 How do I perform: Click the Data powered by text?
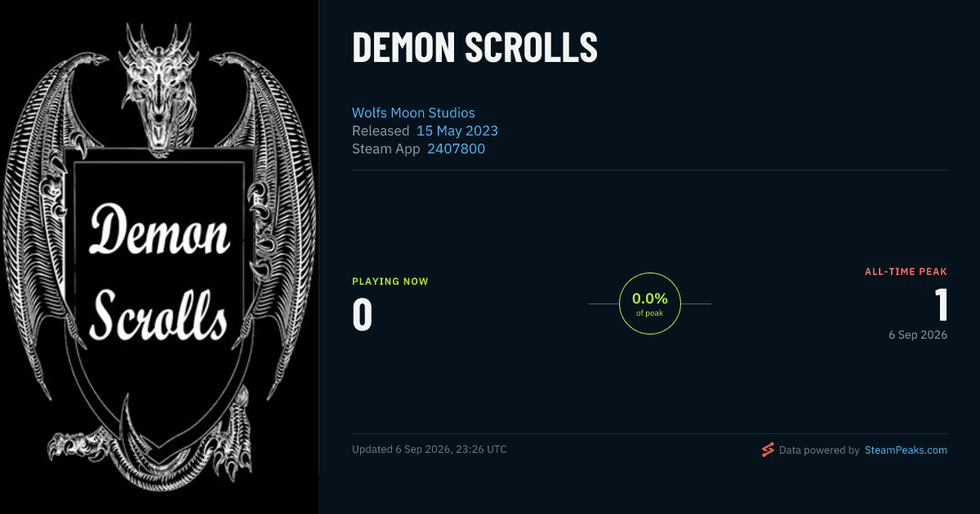pyautogui.click(x=819, y=450)
